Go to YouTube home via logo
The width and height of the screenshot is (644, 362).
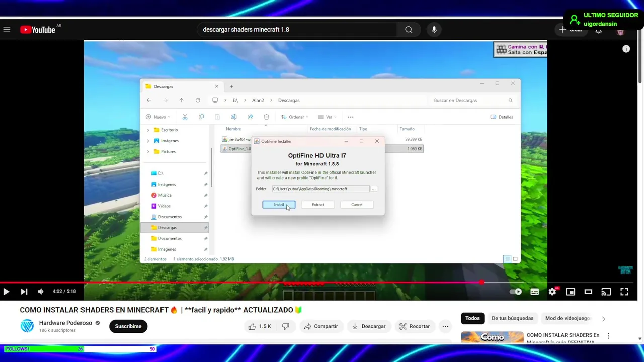point(38,30)
